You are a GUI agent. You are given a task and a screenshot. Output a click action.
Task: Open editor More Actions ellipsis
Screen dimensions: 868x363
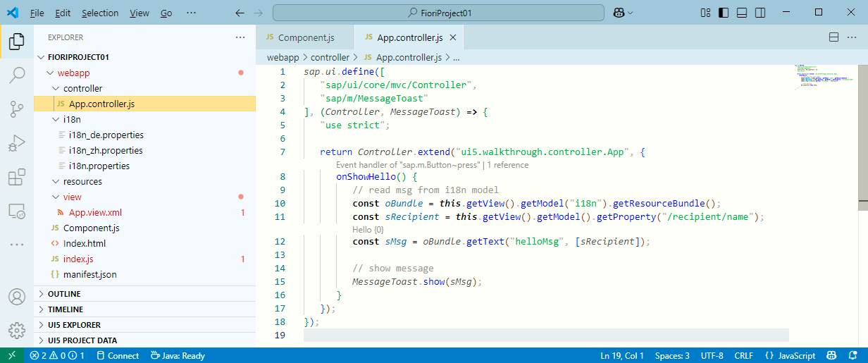(852, 37)
